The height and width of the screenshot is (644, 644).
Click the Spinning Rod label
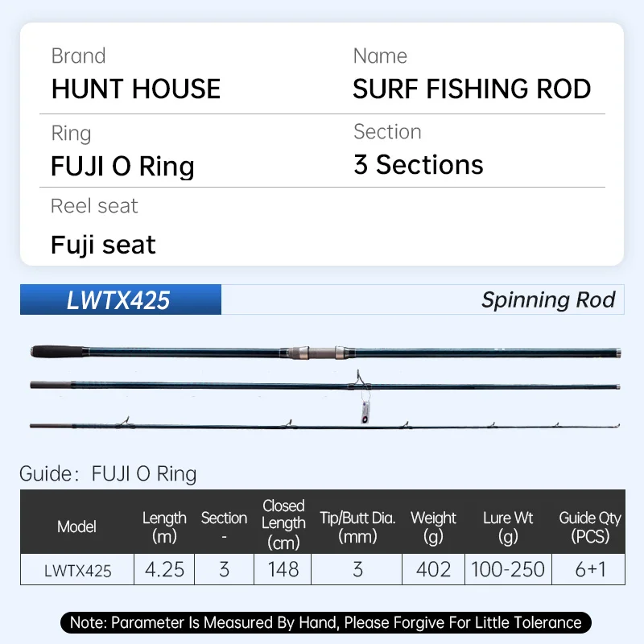click(x=547, y=300)
